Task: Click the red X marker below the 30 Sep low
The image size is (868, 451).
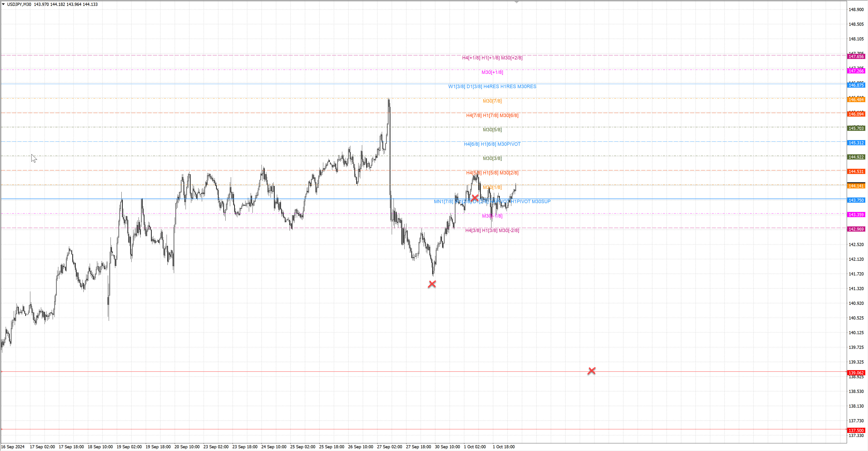Action: 432,284
